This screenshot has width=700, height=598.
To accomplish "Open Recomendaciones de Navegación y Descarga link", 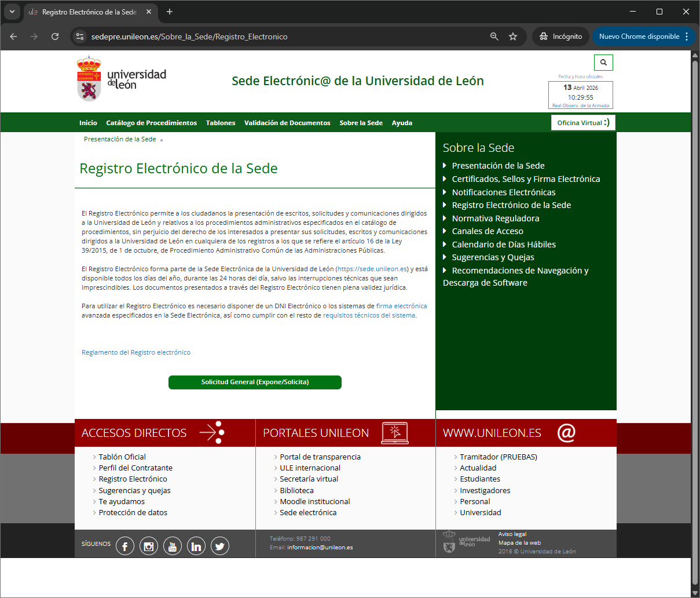I will (516, 276).
